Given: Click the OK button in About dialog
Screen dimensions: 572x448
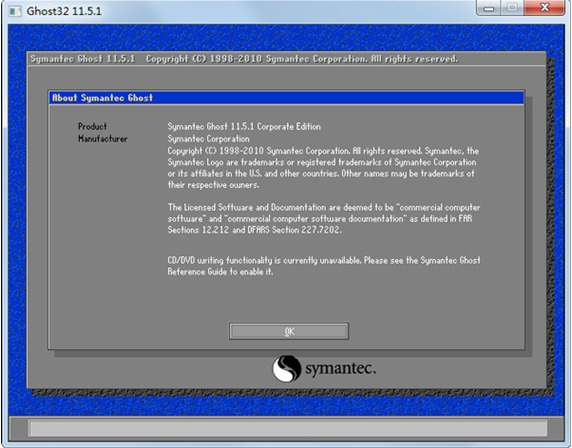Looking at the screenshot, I should 289,331.
